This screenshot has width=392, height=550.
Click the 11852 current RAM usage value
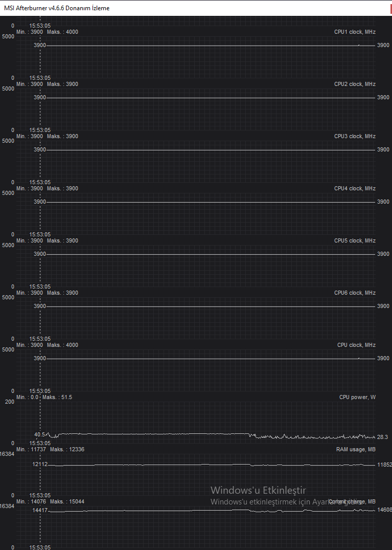point(385,465)
